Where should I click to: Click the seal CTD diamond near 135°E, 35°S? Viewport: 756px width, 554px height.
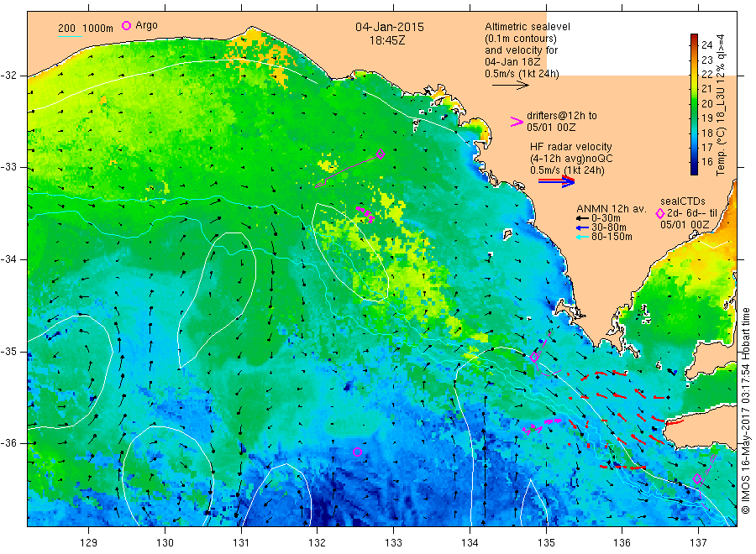click(x=534, y=357)
